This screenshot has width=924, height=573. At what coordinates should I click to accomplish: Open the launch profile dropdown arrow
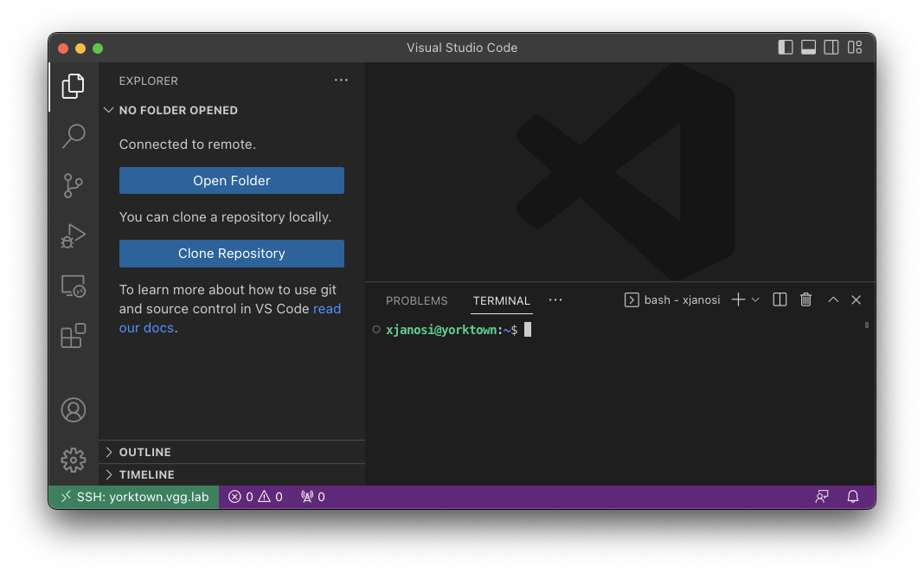click(755, 300)
